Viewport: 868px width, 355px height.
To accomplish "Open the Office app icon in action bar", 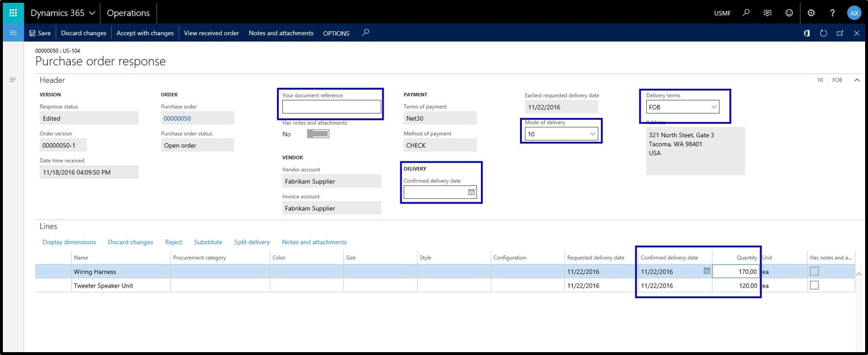I will [807, 33].
